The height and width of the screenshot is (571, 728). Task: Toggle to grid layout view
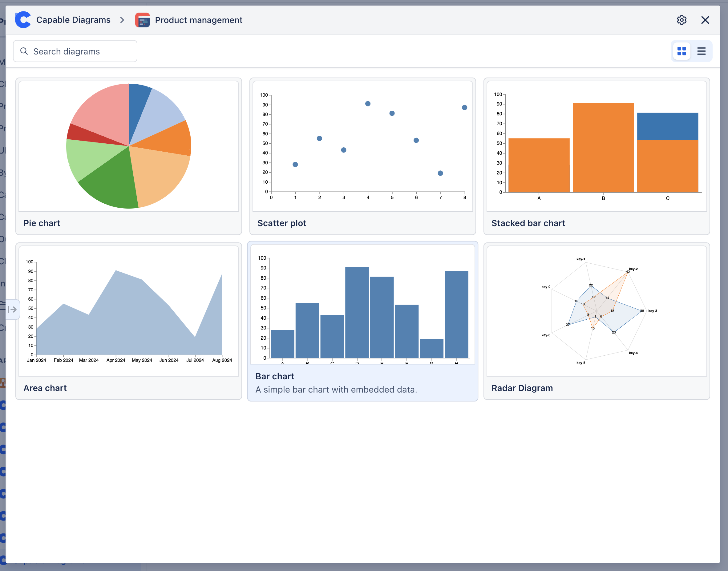681,51
